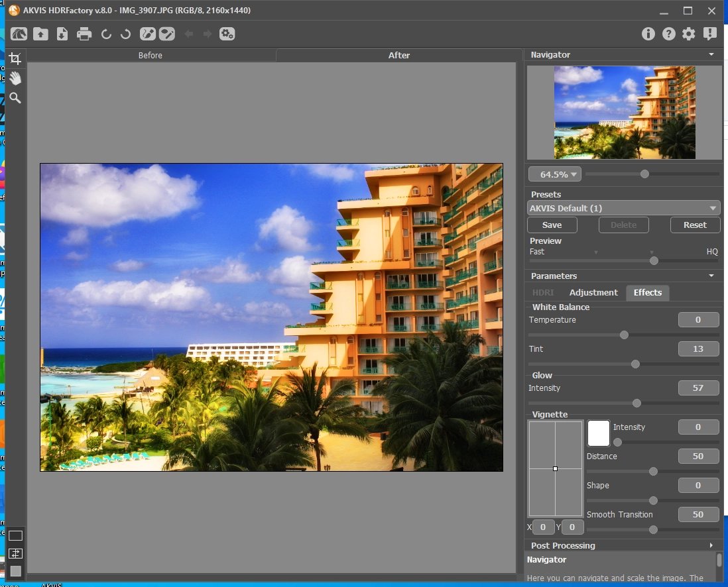Open the Preferences gear icon
The image size is (728, 587).
click(x=689, y=34)
